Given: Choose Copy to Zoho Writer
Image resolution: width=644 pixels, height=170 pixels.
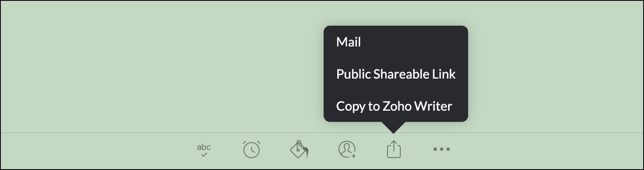Looking at the screenshot, I should coord(394,106).
